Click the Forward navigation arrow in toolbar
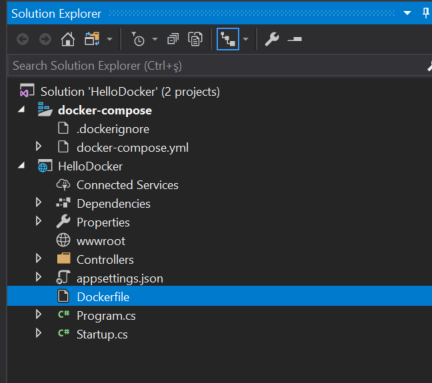 pos(45,39)
